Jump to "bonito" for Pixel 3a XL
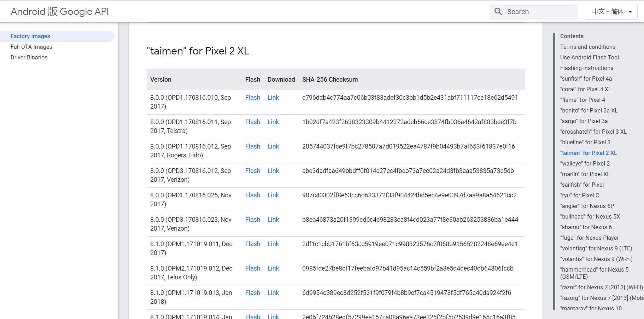The height and width of the screenshot is (319, 644). tap(589, 111)
